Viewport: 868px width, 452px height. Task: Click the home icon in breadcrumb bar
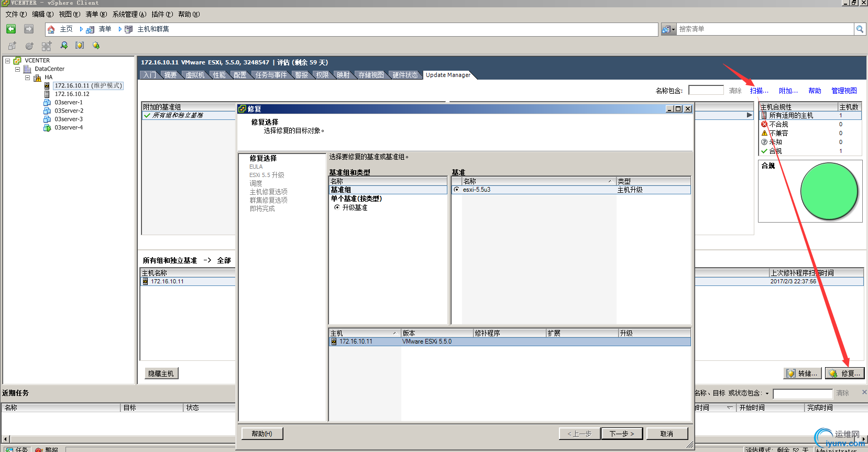tap(51, 29)
